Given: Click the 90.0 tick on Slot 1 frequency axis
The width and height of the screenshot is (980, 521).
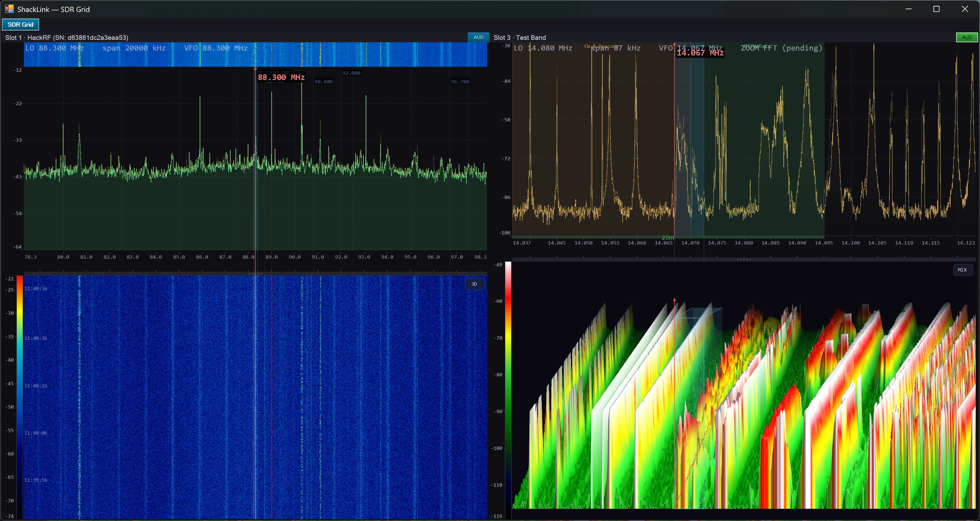Looking at the screenshot, I should pos(294,257).
